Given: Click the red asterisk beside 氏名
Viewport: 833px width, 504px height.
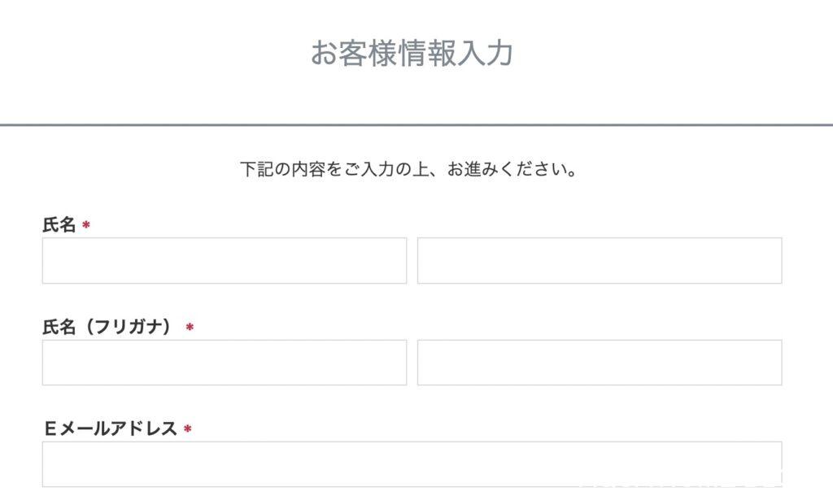Looking at the screenshot, I should click(x=86, y=225).
